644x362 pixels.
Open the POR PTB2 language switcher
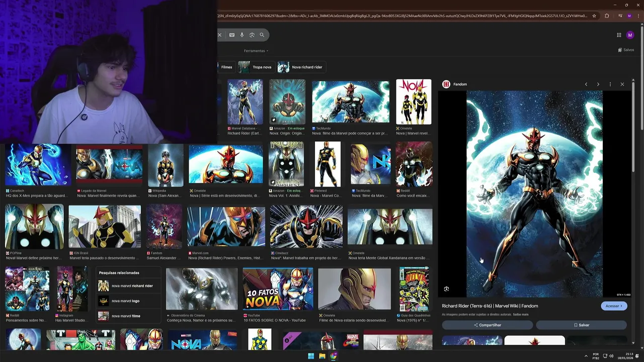click(x=596, y=356)
